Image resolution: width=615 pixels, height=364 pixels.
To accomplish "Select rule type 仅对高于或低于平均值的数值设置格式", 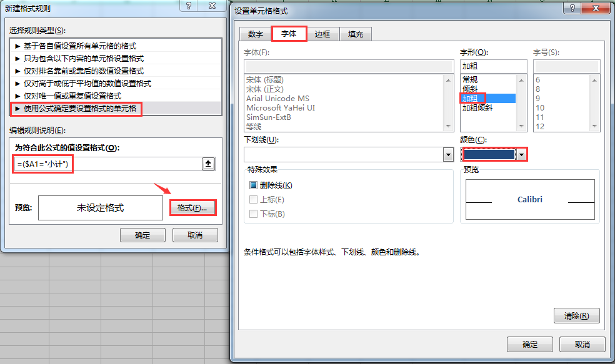I will [116, 84].
